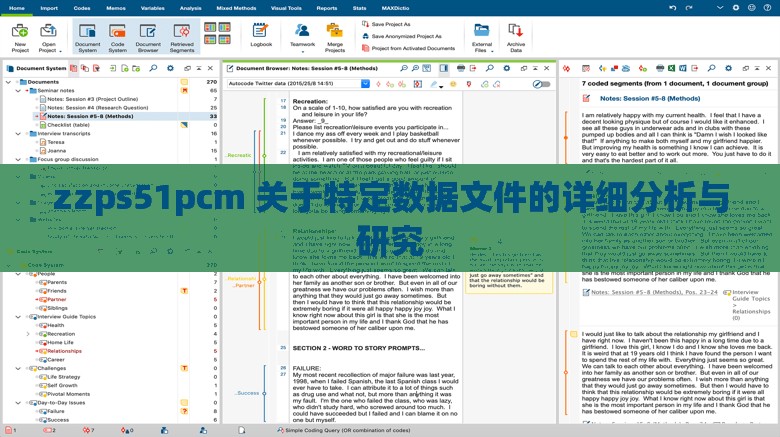780x437 pixels.
Task: Click the highlighter coding icon
Action: coord(434,84)
